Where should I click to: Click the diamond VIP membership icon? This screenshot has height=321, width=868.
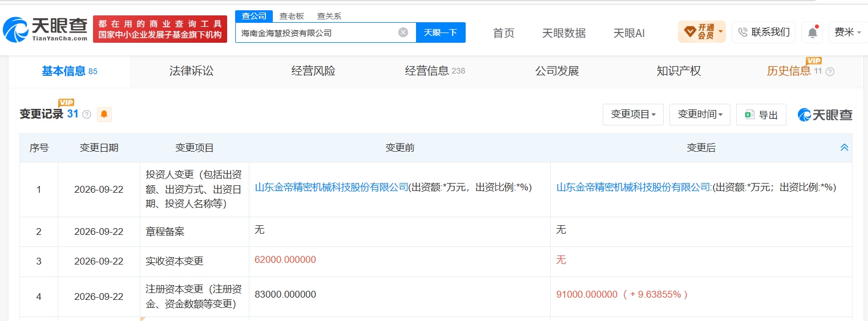pyautogui.click(x=689, y=32)
